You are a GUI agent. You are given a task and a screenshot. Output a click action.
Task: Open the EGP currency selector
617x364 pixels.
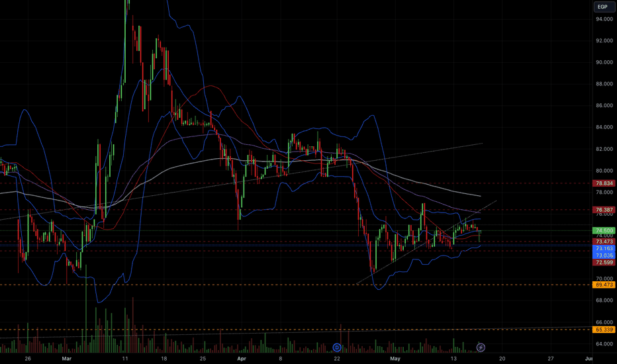click(x=604, y=7)
